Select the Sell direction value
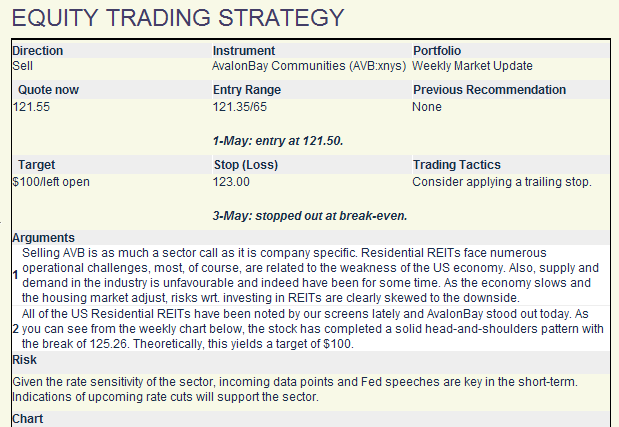Viewport: 619px width, 427px height. coord(23,66)
